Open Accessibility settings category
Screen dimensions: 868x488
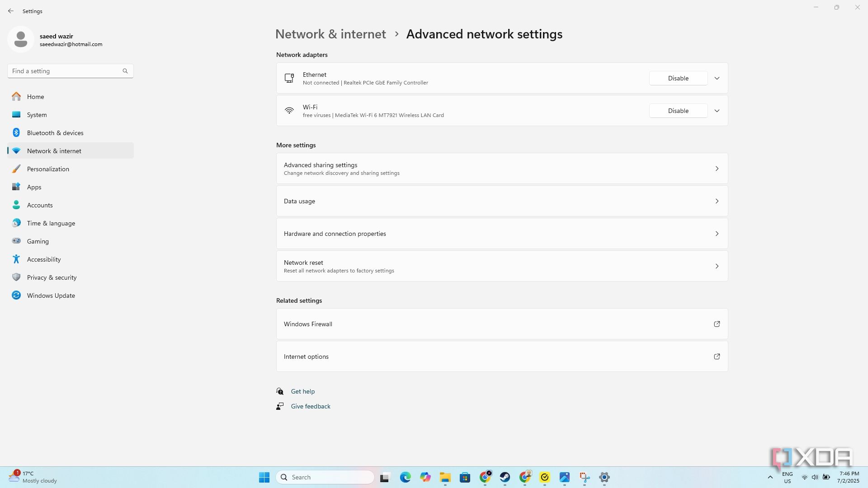[70, 259]
